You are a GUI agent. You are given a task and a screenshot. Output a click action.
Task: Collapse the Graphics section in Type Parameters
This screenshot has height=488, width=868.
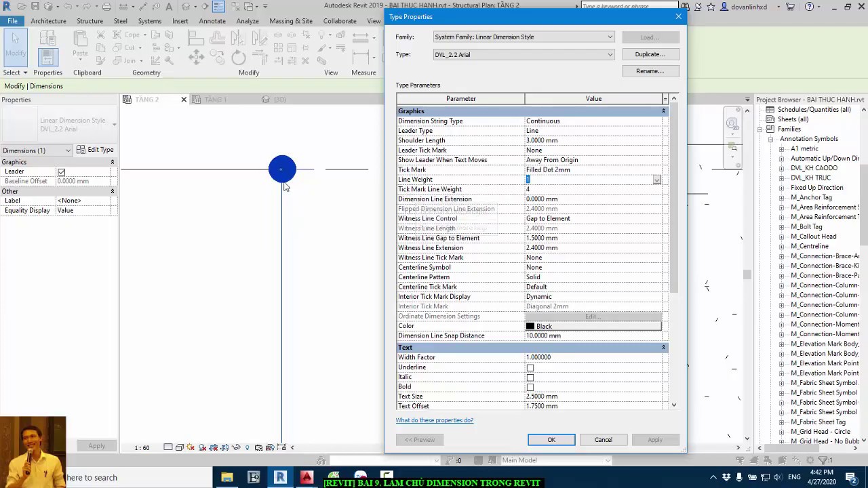(664, 111)
